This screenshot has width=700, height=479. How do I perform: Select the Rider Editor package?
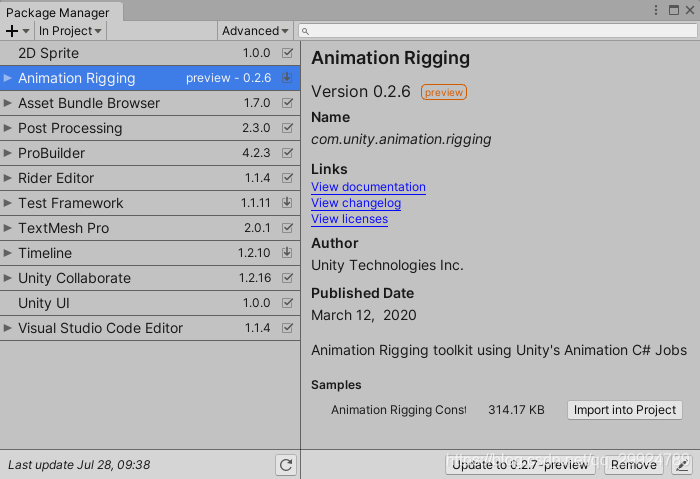(150, 178)
